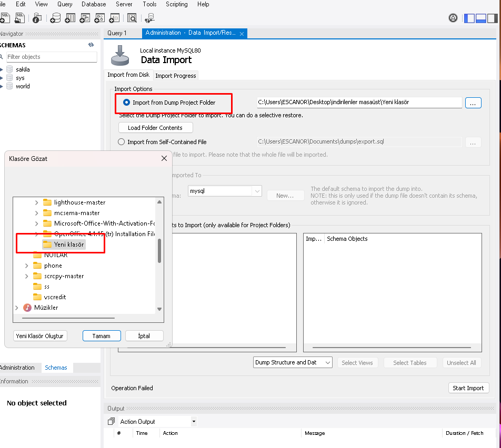Open SQL script file icon
This screenshot has height=448, width=501.
click(20, 18)
